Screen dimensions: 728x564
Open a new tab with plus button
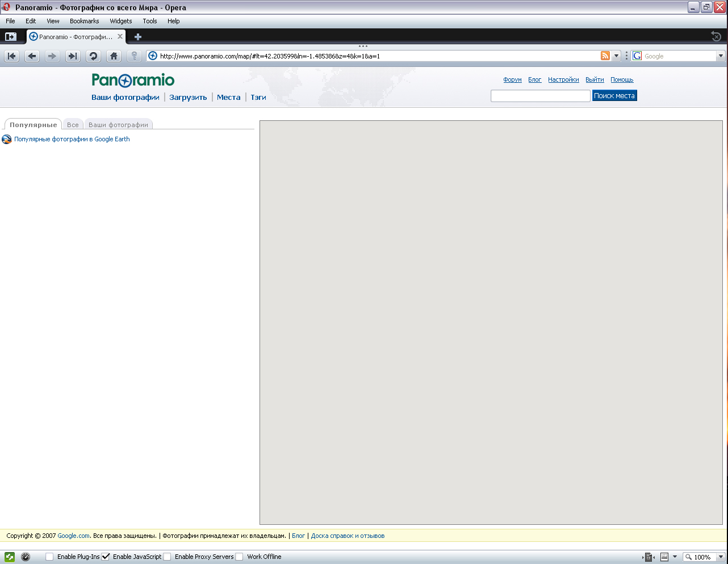137,37
